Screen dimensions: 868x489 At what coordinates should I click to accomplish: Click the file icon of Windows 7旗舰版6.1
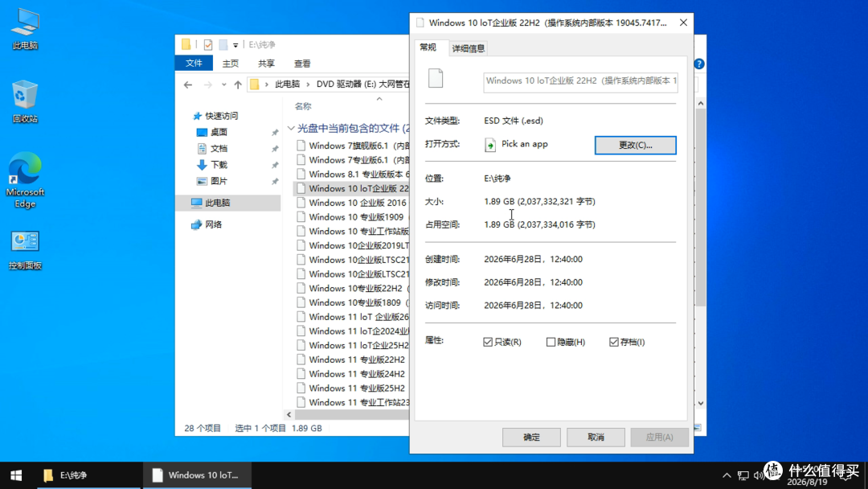[301, 146]
